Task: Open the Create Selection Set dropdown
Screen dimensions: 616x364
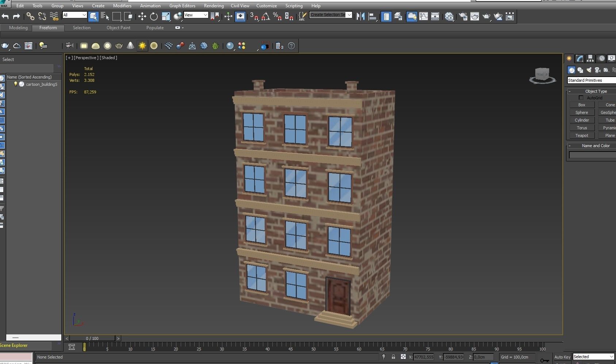Action: point(349,15)
